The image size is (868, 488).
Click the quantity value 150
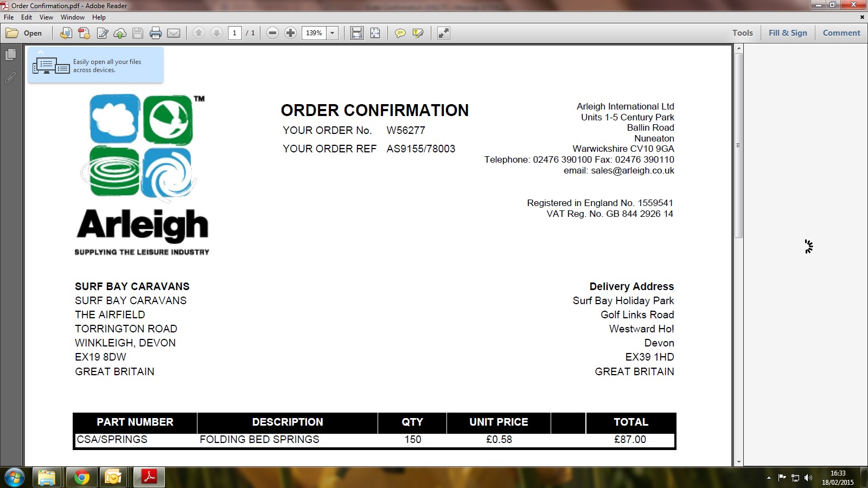click(x=413, y=439)
